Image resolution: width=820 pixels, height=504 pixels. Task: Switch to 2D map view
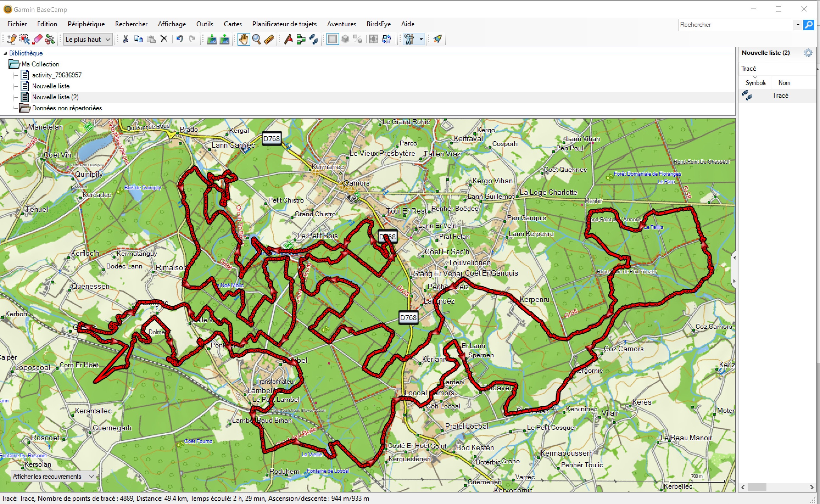pyautogui.click(x=333, y=39)
